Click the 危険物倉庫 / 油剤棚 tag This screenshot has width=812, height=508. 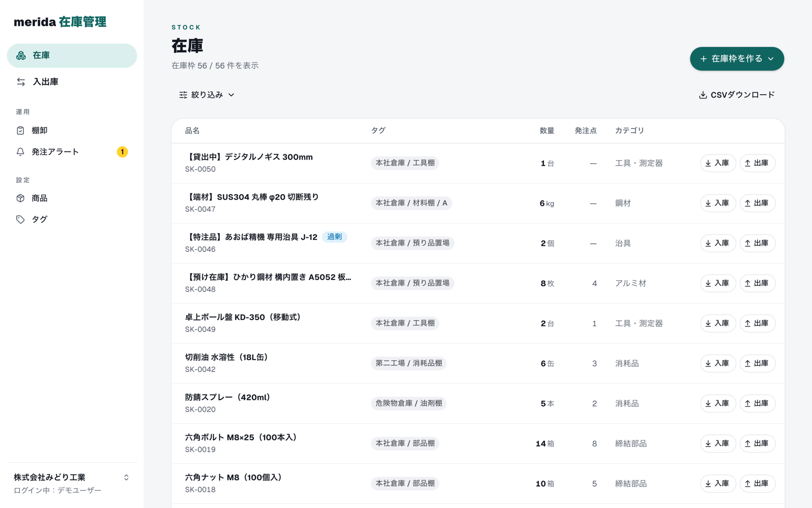pyautogui.click(x=409, y=403)
